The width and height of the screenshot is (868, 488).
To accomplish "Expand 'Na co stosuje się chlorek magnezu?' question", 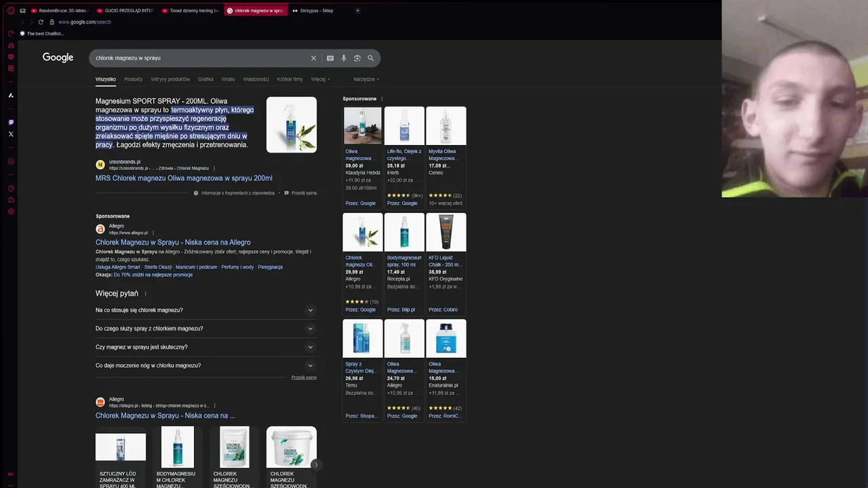I will pyautogui.click(x=206, y=310).
